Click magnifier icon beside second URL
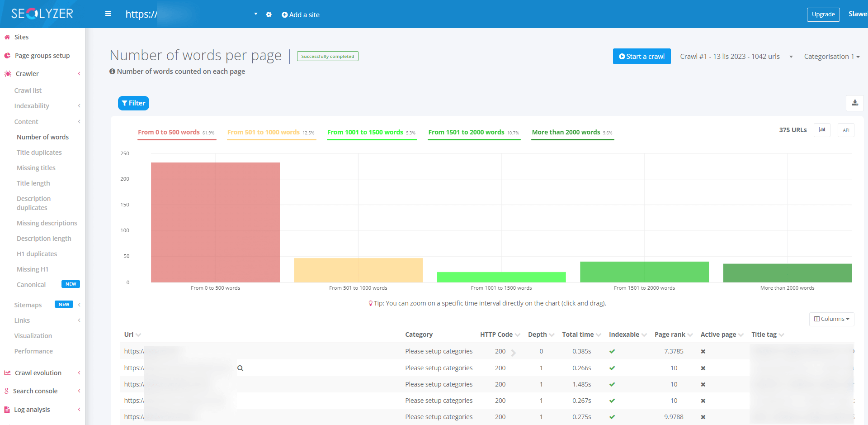868x425 pixels. tap(240, 368)
